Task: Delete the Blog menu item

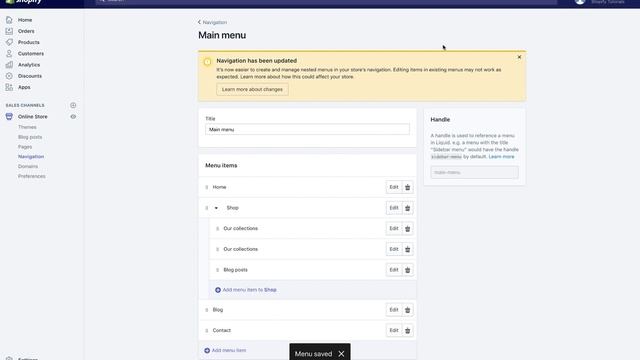Action: (x=407, y=310)
